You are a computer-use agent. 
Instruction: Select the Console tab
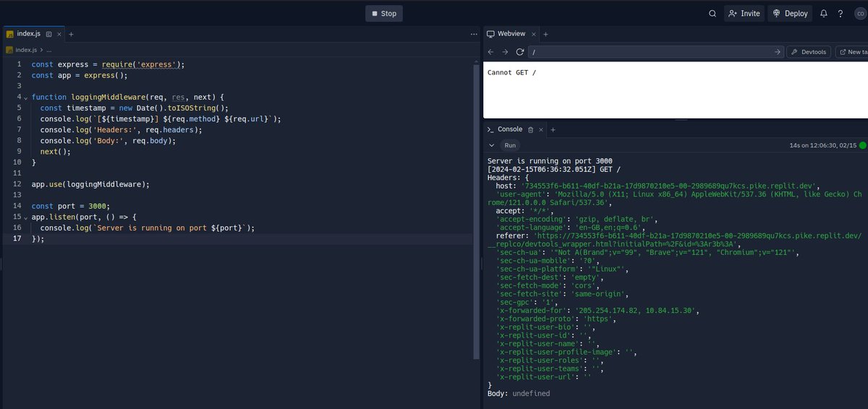tap(511, 129)
